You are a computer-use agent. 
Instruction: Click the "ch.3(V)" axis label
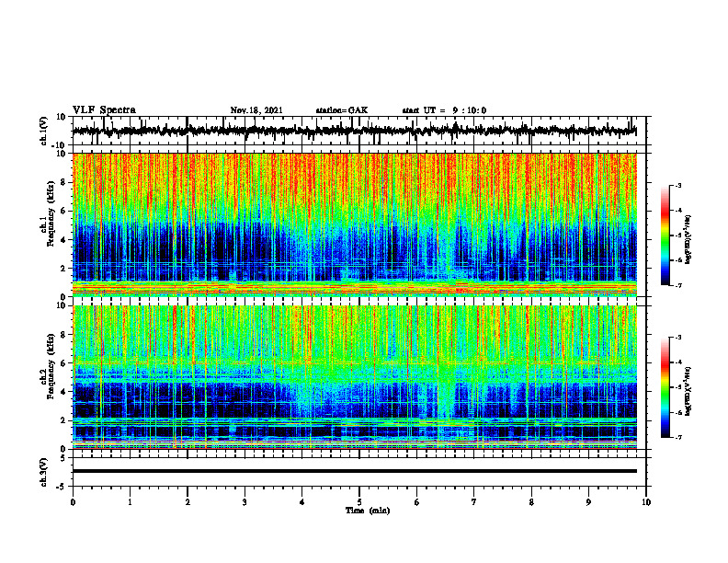44,472
